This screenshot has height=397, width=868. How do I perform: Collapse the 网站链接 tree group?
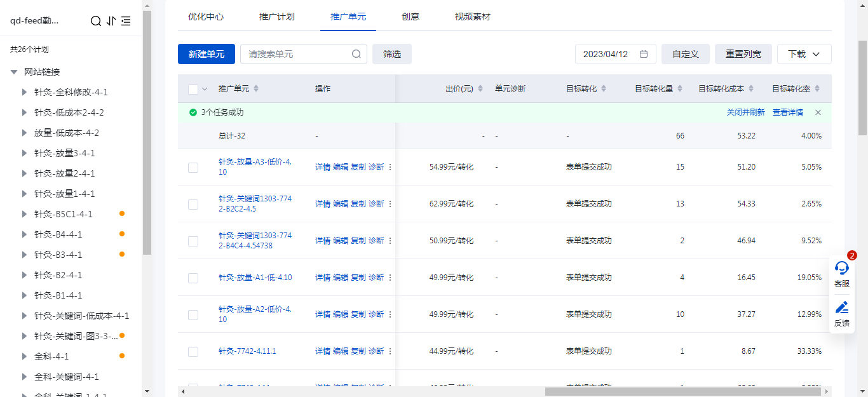(14, 72)
